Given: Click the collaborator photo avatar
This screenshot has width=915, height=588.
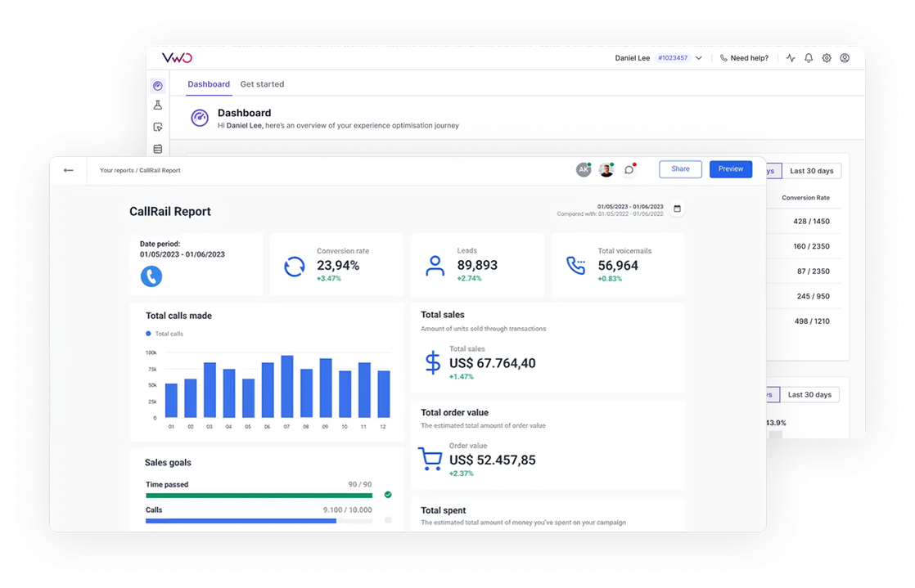Looking at the screenshot, I should (607, 170).
